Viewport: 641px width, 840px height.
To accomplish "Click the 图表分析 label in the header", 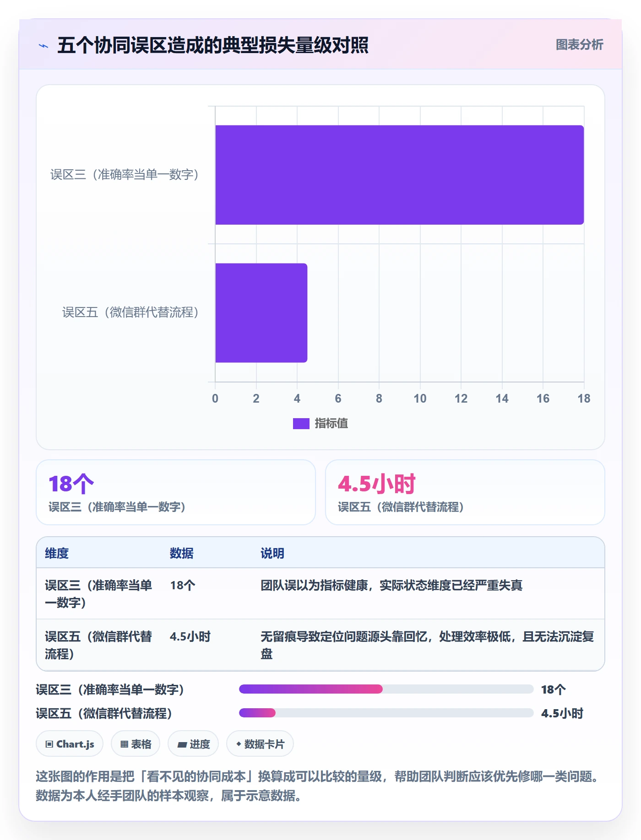I will pyautogui.click(x=579, y=45).
